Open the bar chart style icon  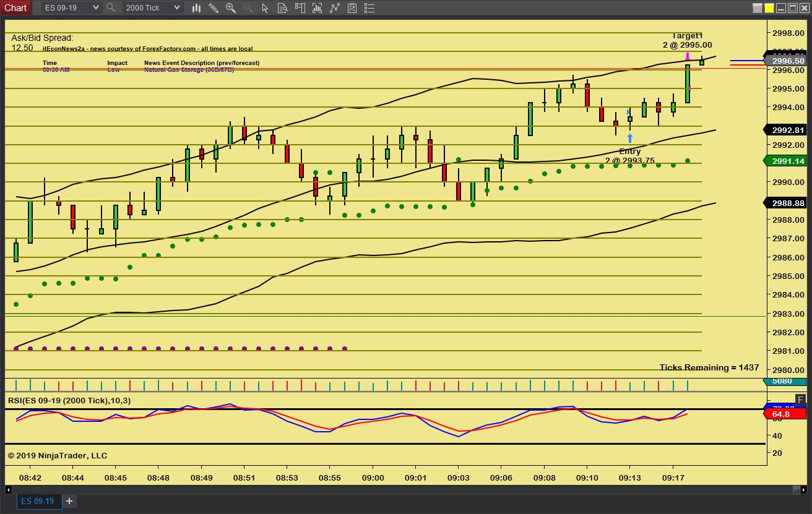[197, 8]
